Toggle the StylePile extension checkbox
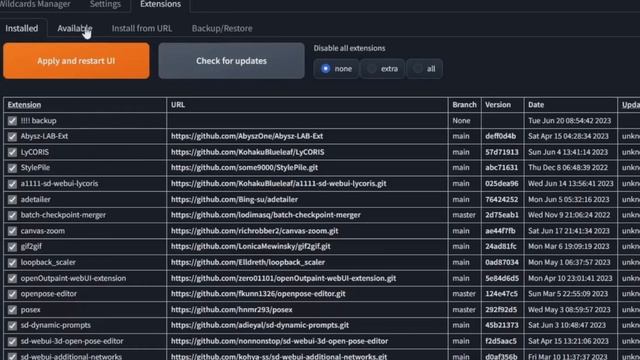 (12, 168)
